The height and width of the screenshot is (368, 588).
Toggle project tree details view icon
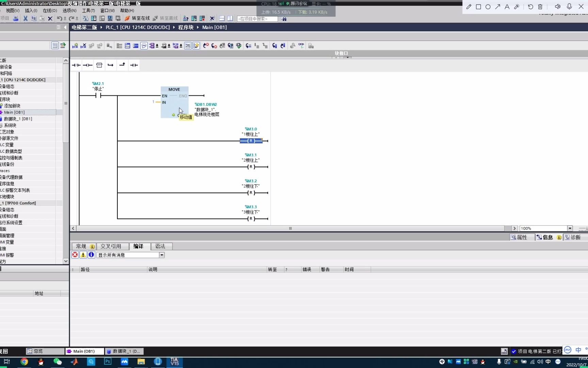pos(55,45)
